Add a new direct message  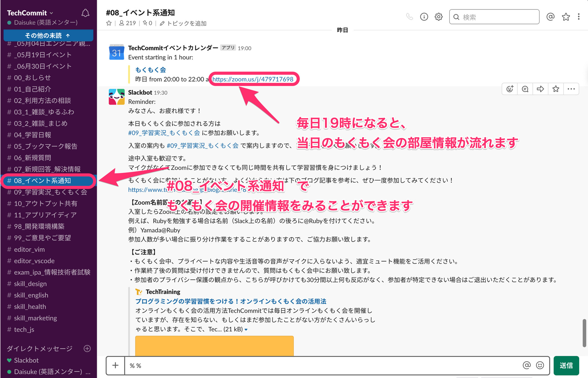[87, 348]
